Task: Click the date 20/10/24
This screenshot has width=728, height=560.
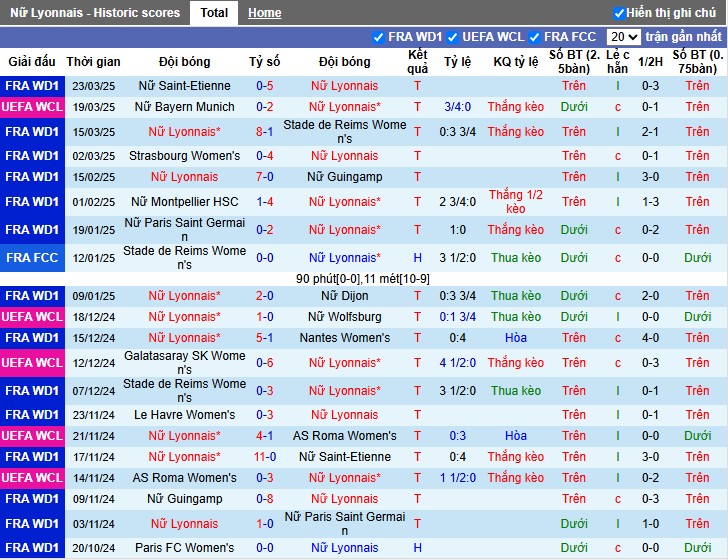Action: 93,548
